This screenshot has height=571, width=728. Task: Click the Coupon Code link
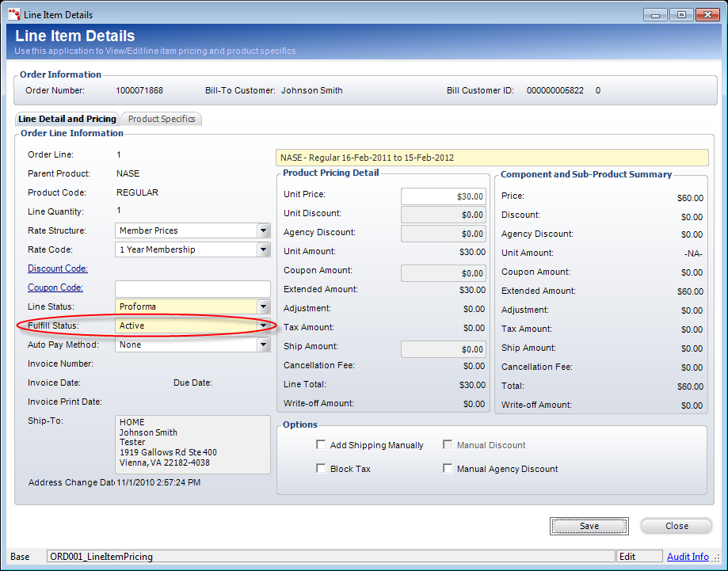[x=55, y=287]
